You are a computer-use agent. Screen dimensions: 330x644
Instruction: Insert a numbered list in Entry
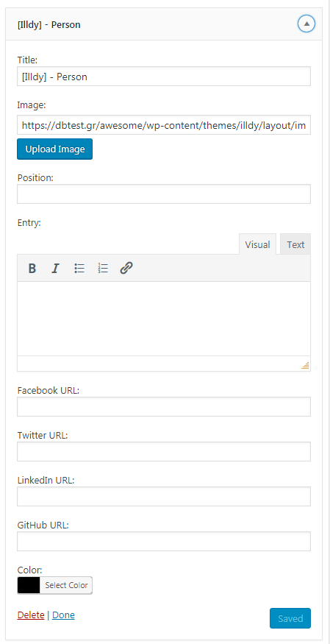click(x=103, y=269)
